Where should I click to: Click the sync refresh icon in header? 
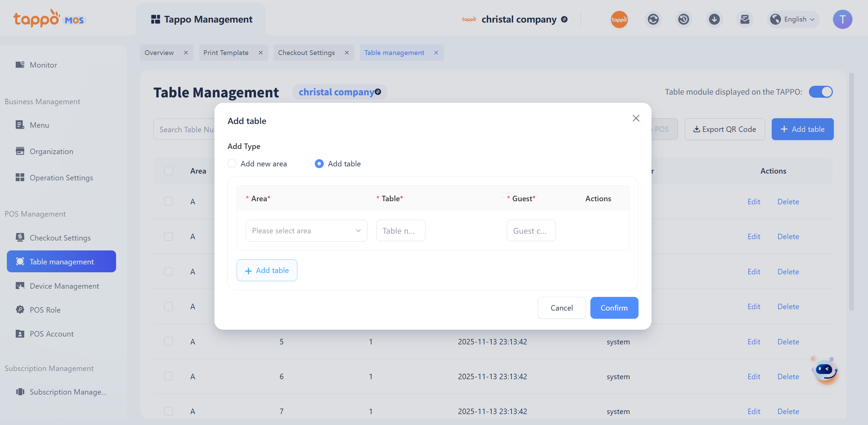(653, 19)
